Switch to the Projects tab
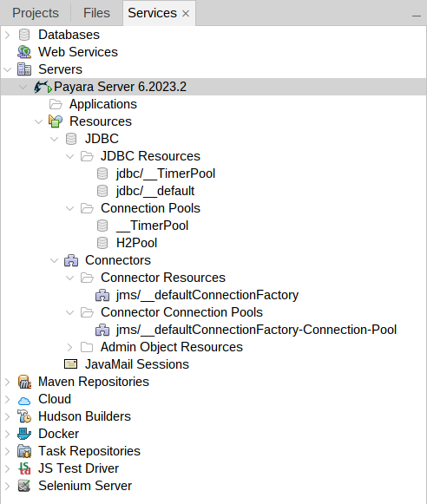Screen dimensions: 427x504 (36, 13)
